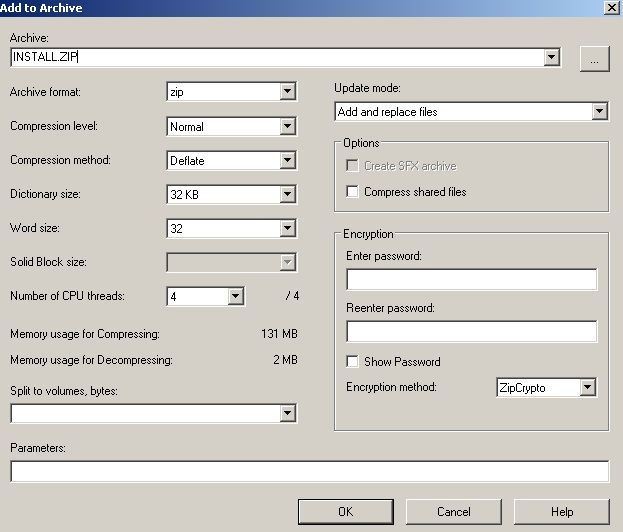Open the Update mode dropdown
This screenshot has height=532, width=623.
(x=599, y=112)
